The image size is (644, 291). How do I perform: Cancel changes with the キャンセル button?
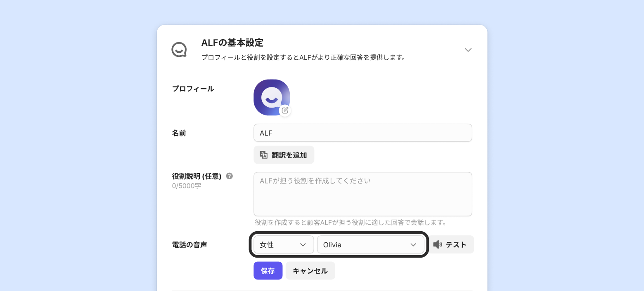[x=310, y=271]
